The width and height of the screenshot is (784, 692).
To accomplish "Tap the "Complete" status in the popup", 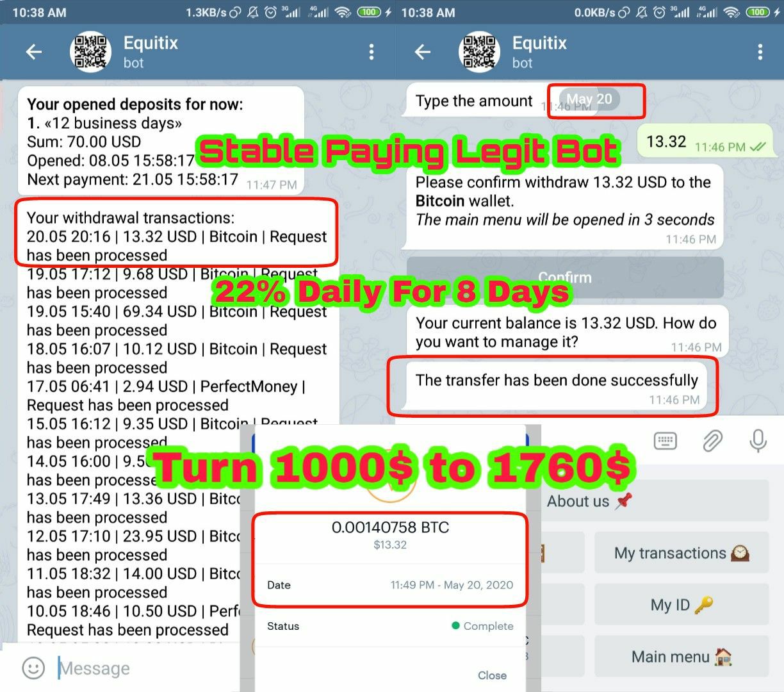I will [482, 626].
